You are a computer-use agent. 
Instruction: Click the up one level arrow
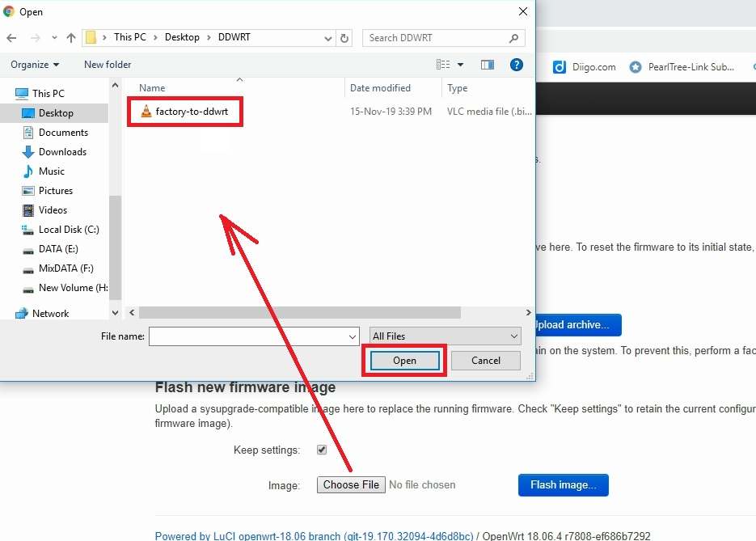(71, 38)
